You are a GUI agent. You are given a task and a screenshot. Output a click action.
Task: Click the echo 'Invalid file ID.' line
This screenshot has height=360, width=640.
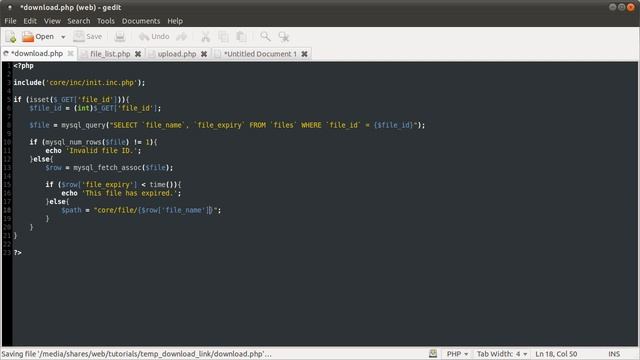click(93, 151)
